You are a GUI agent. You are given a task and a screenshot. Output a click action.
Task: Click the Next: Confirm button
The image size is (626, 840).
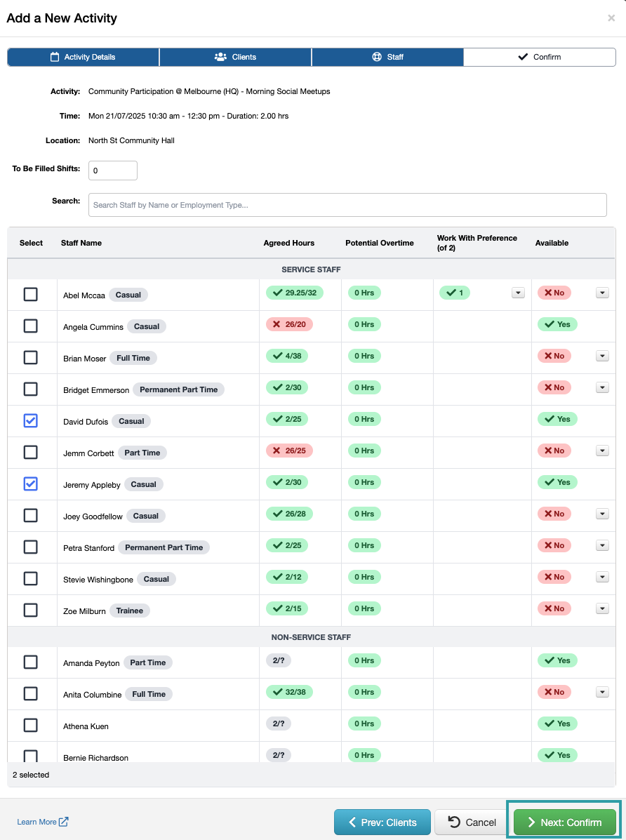(565, 822)
